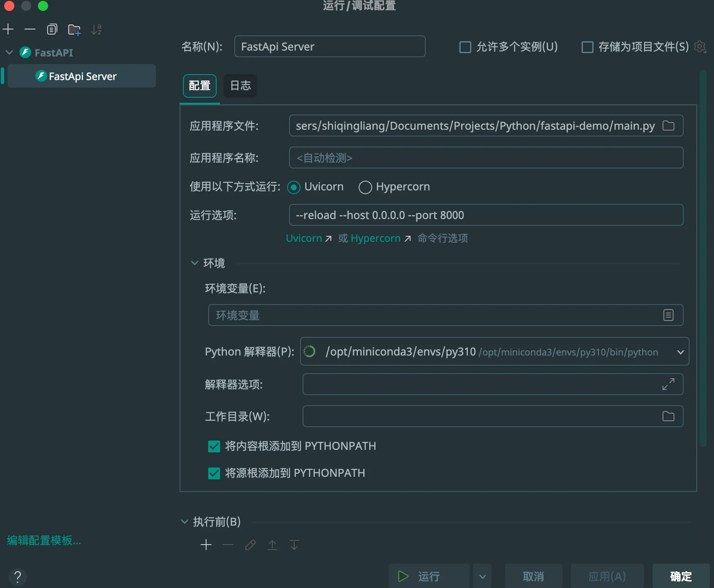The image size is (714, 588).
Task: Open the Python interpreter dropdown
Action: pyautogui.click(x=680, y=352)
